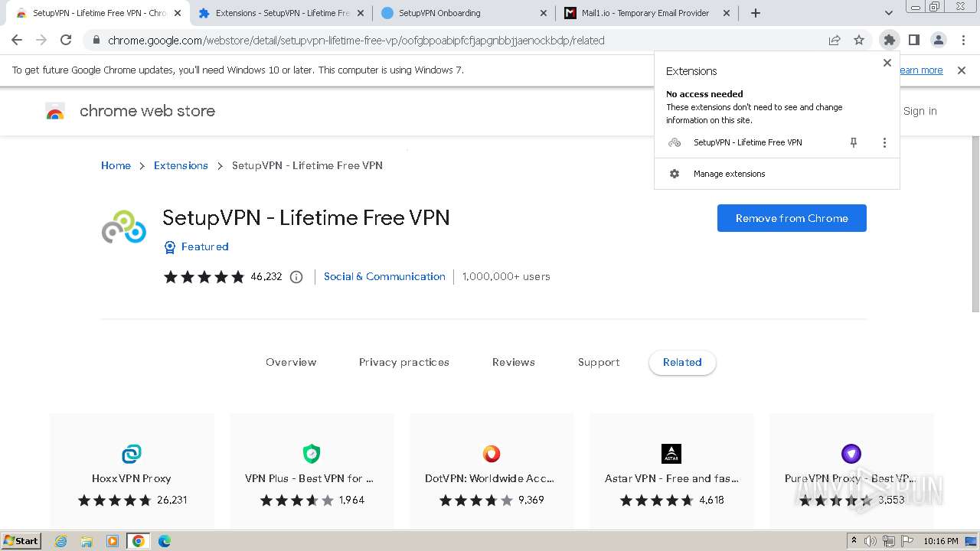Open Social & Communication category
980x551 pixels.
(x=384, y=276)
